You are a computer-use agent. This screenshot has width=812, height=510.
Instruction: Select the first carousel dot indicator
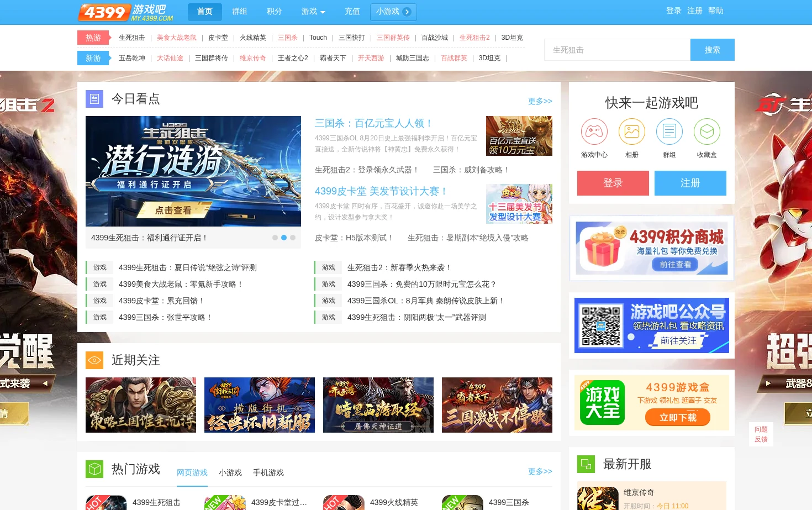tap(275, 238)
